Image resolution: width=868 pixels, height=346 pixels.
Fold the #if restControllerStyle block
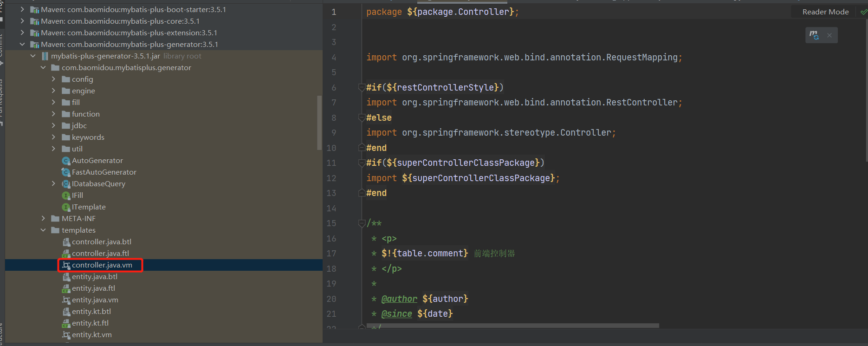pyautogui.click(x=362, y=87)
